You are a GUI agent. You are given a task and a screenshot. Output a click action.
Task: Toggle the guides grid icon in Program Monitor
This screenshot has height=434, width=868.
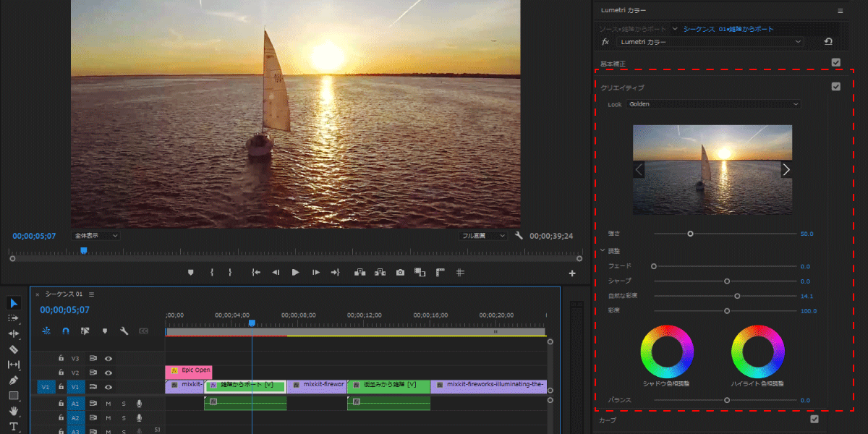pos(460,273)
